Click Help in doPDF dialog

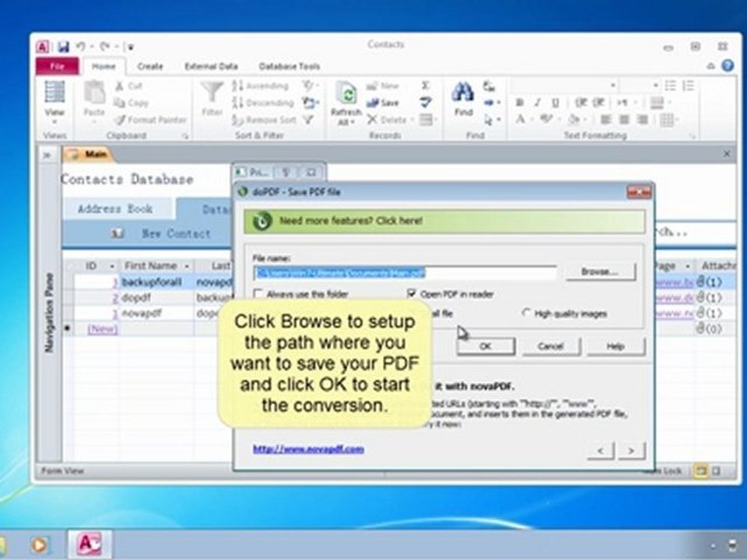(x=615, y=346)
